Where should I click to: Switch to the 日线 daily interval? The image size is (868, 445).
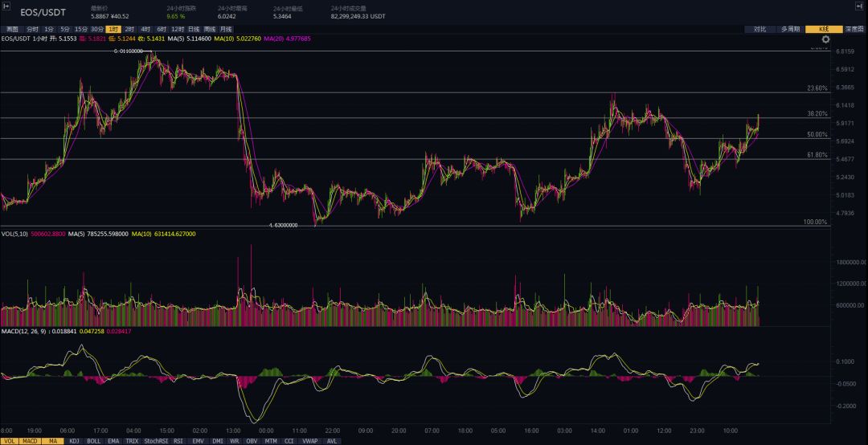pyautogui.click(x=193, y=29)
